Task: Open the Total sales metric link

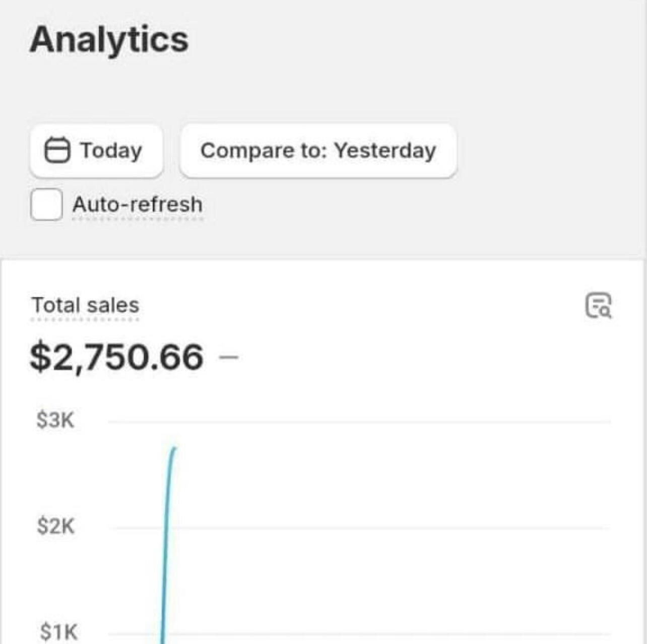Action: click(x=85, y=305)
